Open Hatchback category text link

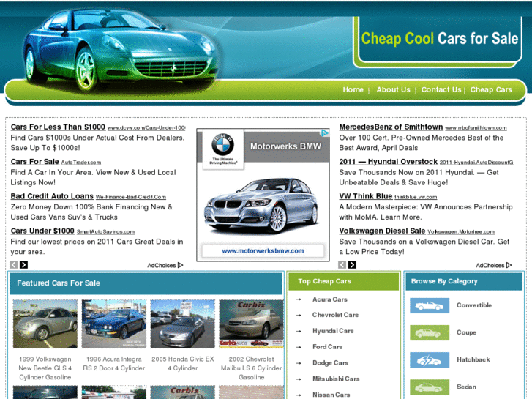coord(473,359)
